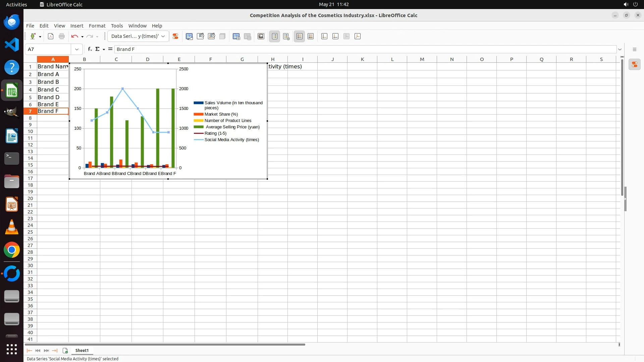Select the Sheet1 tab
The image size is (644, 362).
(82, 350)
